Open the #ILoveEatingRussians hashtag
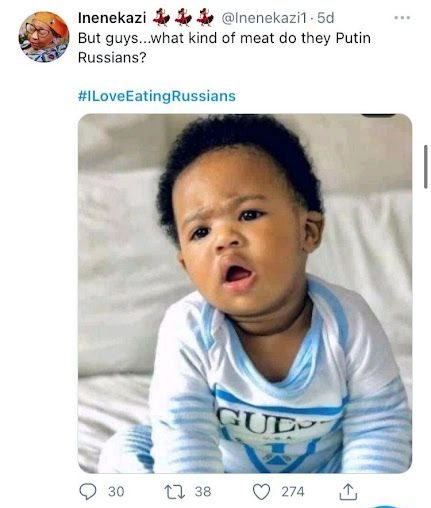Image resolution: width=431 pixels, height=508 pixels. [157, 96]
